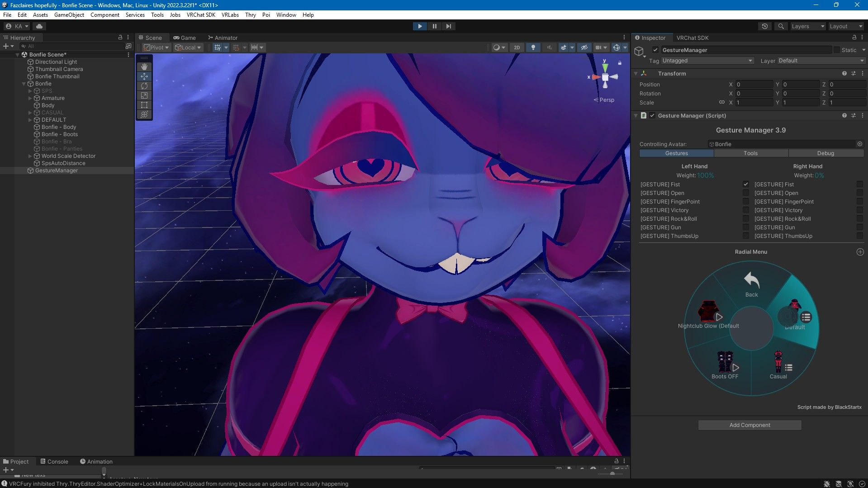
Task: Collapse the Transform component foldout
Action: click(636, 73)
